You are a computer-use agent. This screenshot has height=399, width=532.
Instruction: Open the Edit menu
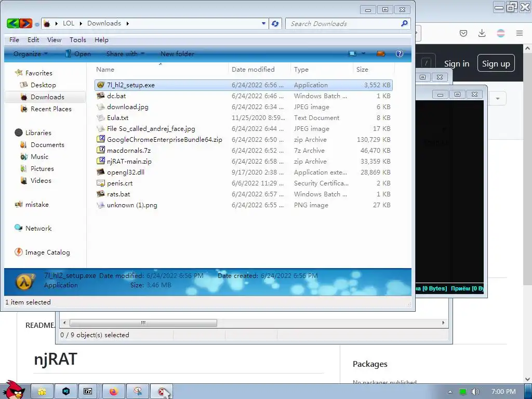pos(33,39)
